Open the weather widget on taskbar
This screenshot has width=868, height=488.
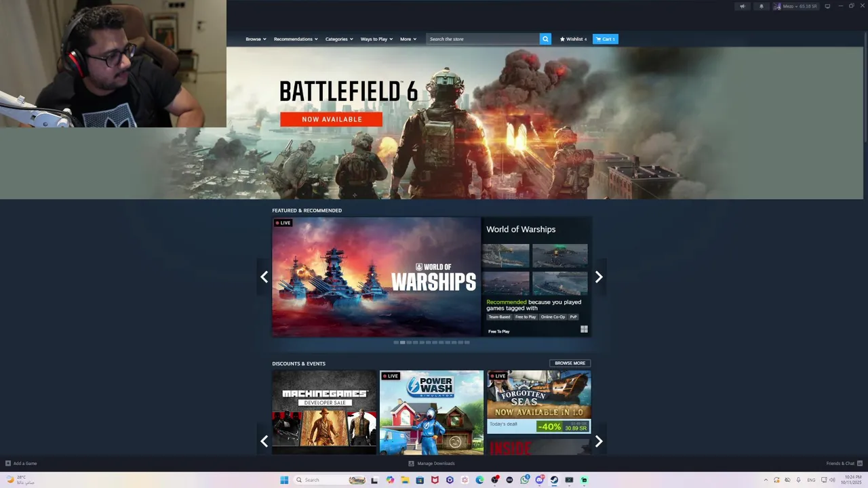pyautogui.click(x=20, y=480)
